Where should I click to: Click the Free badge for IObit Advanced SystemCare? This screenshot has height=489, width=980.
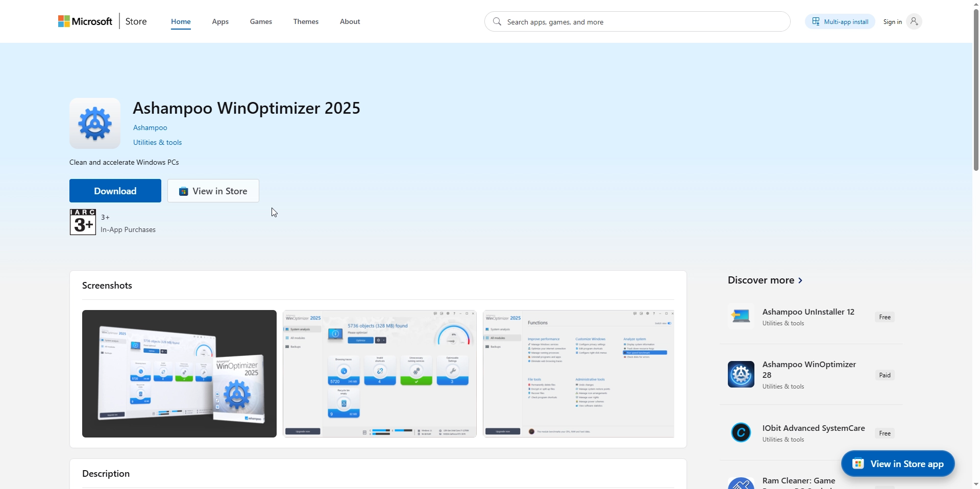[885, 433]
